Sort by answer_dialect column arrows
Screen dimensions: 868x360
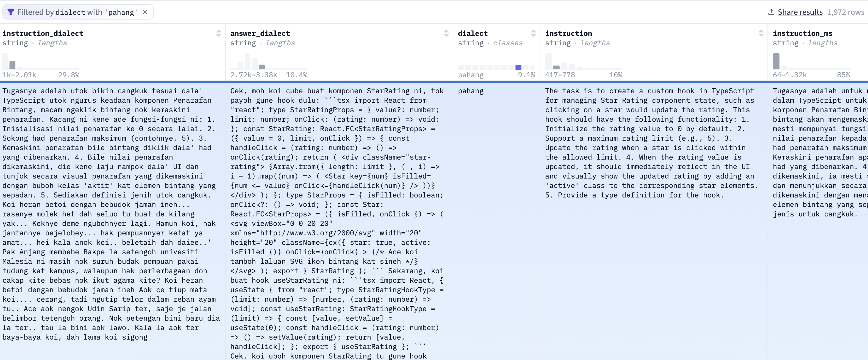(446, 33)
